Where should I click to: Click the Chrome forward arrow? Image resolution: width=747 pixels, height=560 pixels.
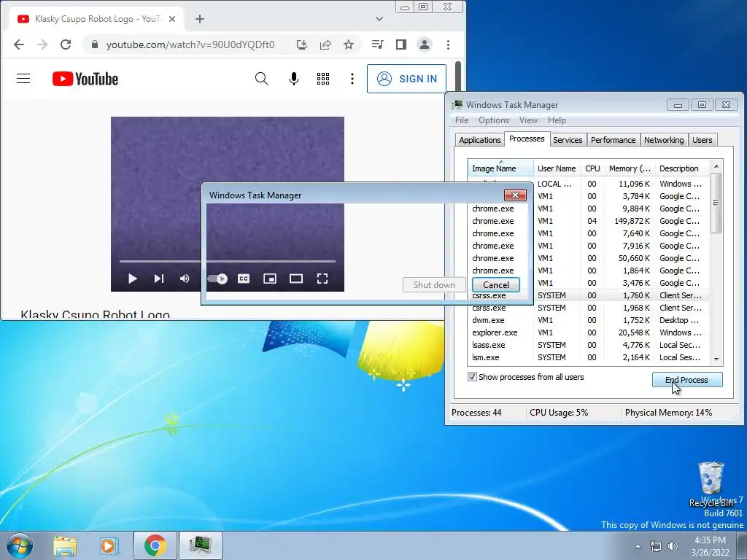coord(42,44)
